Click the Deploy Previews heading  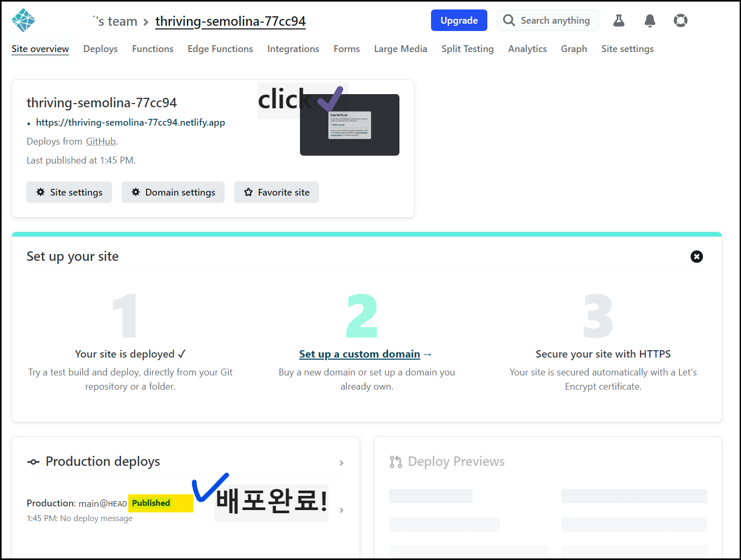[456, 462]
